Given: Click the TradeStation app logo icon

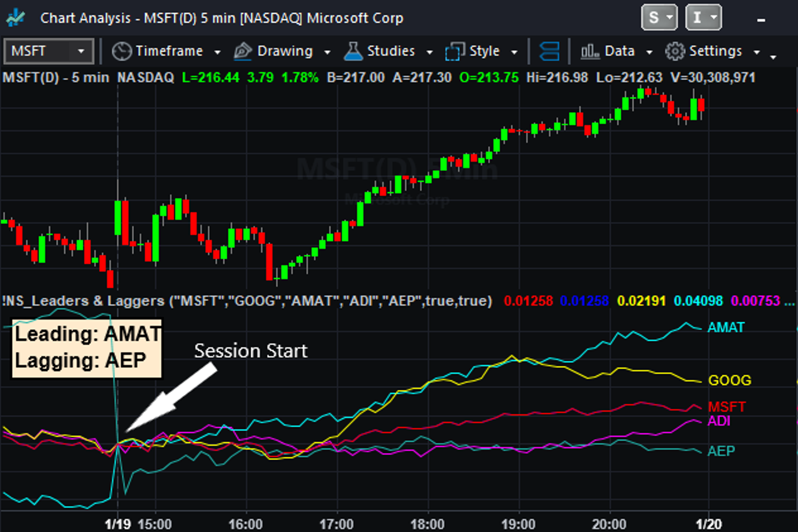Looking at the screenshot, I should tap(15, 18).
